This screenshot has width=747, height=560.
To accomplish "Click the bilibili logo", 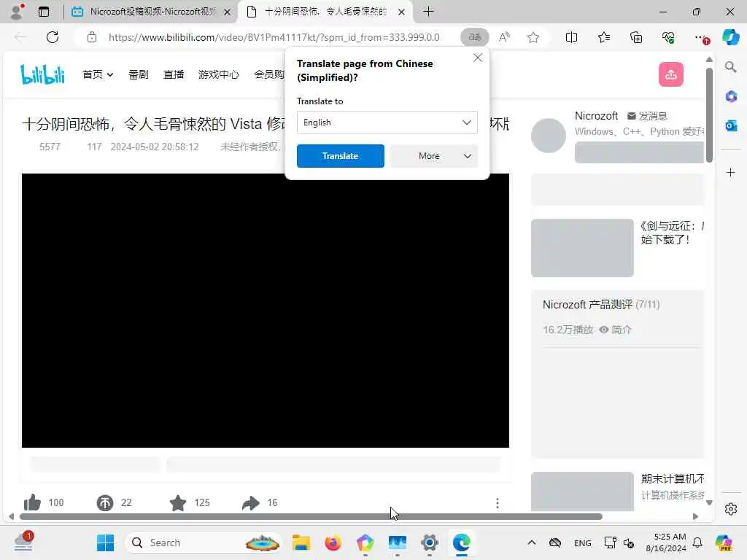I will coord(42,74).
